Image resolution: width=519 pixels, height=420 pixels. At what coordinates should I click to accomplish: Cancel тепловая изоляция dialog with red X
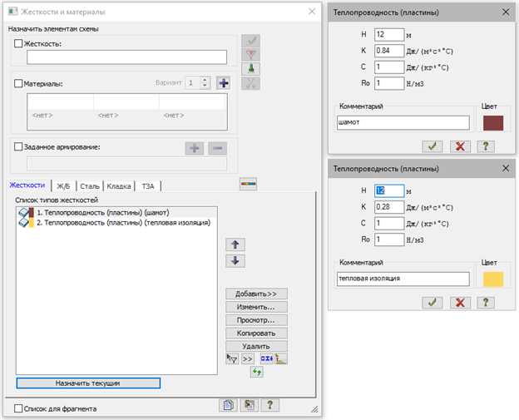(x=459, y=303)
